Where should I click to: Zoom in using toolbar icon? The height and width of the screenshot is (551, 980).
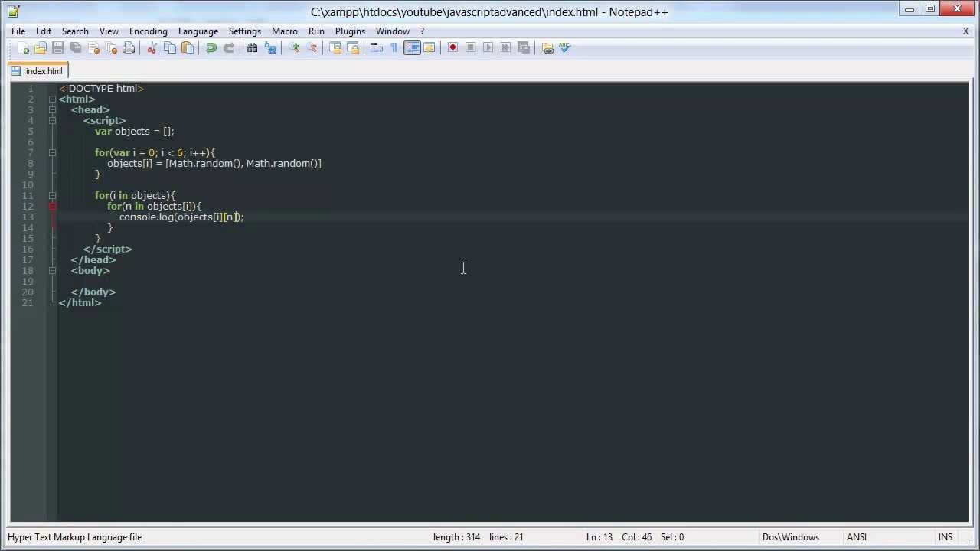(293, 48)
